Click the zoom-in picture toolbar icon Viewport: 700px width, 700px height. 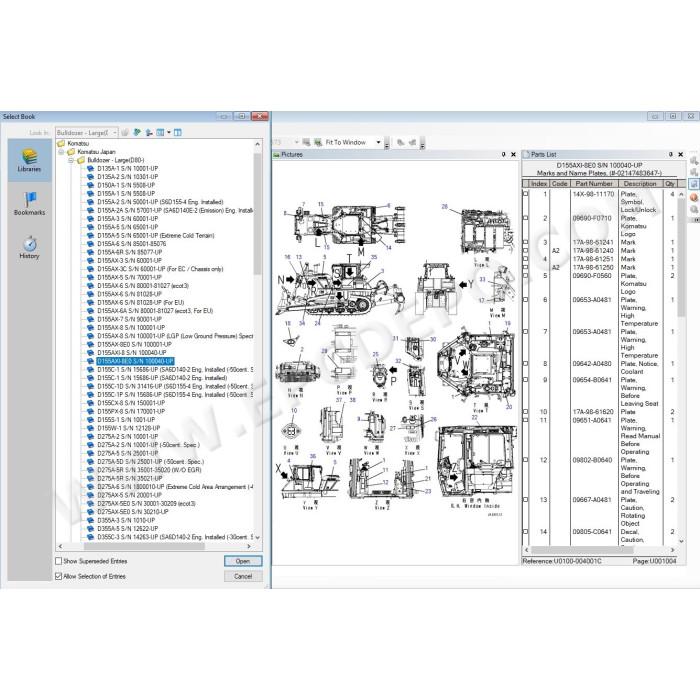pos(306,142)
